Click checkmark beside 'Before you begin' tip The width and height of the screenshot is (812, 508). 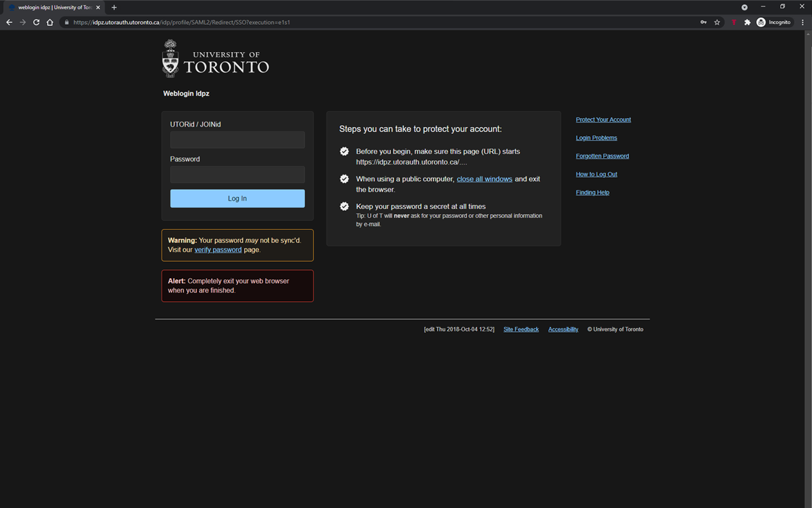(344, 152)
